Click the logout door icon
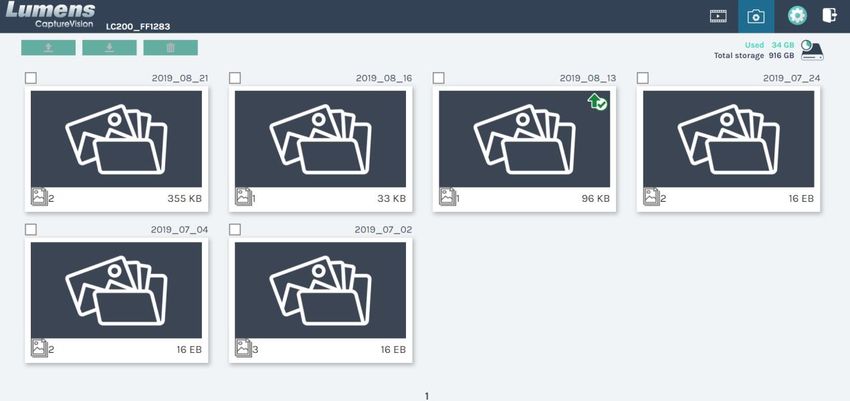The width and height of the screenshot is (850, 401). click(829, 15)
